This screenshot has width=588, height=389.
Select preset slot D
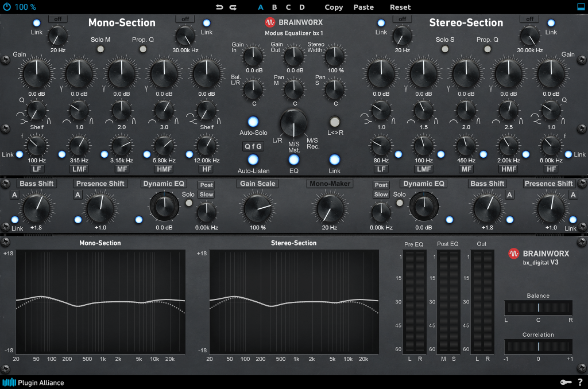[x=302, y=7]
